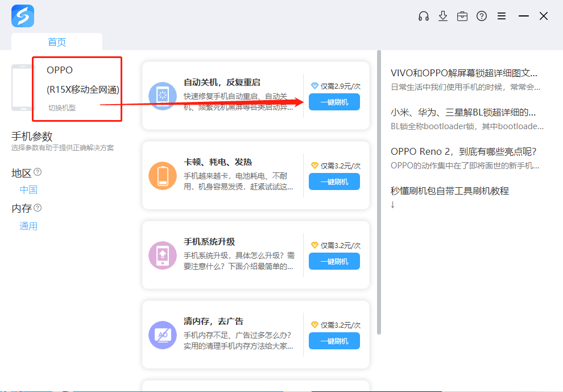Screen dimensions: 563x392
Task: Click 一键刷机 for 自动关机，反复重启
Action: click(334, 102)
